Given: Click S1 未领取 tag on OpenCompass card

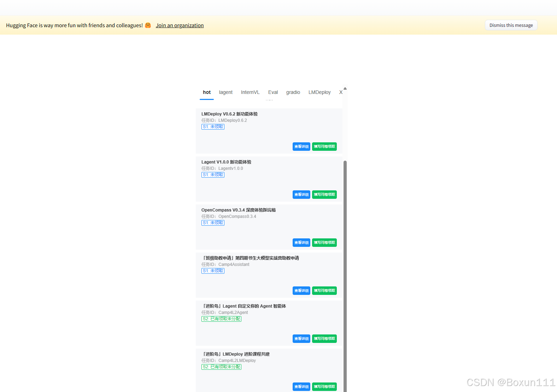Looking at the screenshot, I should point(213,223).
